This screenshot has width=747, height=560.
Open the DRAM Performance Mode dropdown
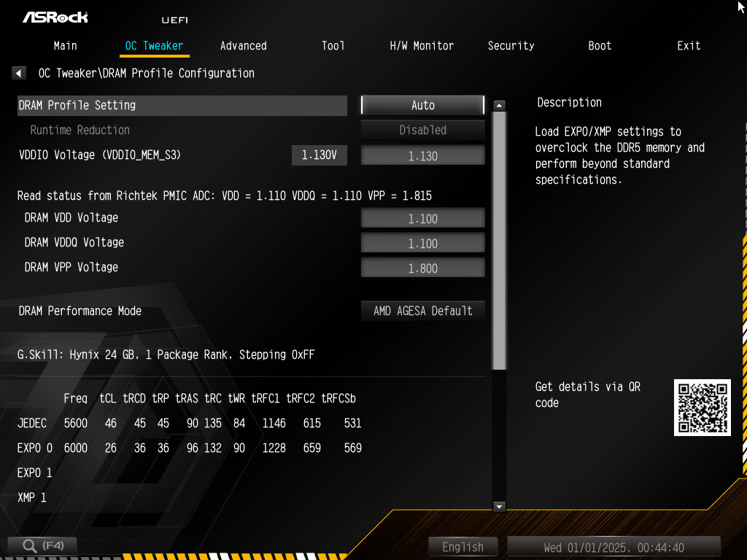[x=422, y=311]
